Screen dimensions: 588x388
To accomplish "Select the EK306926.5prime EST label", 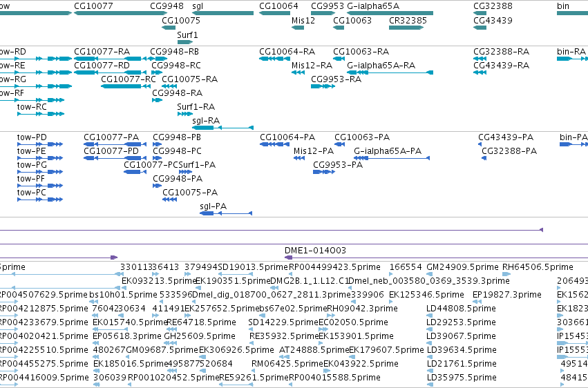I will click(x=236, y=350).
